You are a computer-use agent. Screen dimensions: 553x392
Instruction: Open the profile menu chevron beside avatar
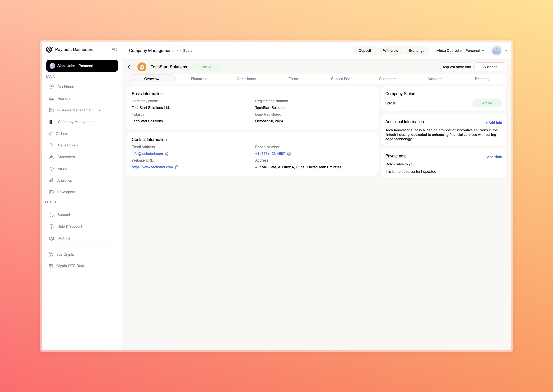pos(506,51)
